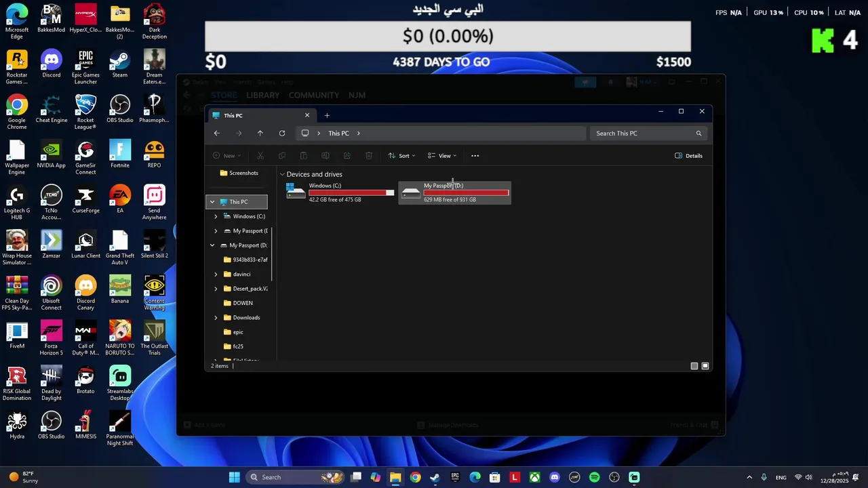Image resolution: width=868 pixels, height=488 pixels.
Task: Select DOWEN folder in navigation pane
Action: (x=238, y=303)
